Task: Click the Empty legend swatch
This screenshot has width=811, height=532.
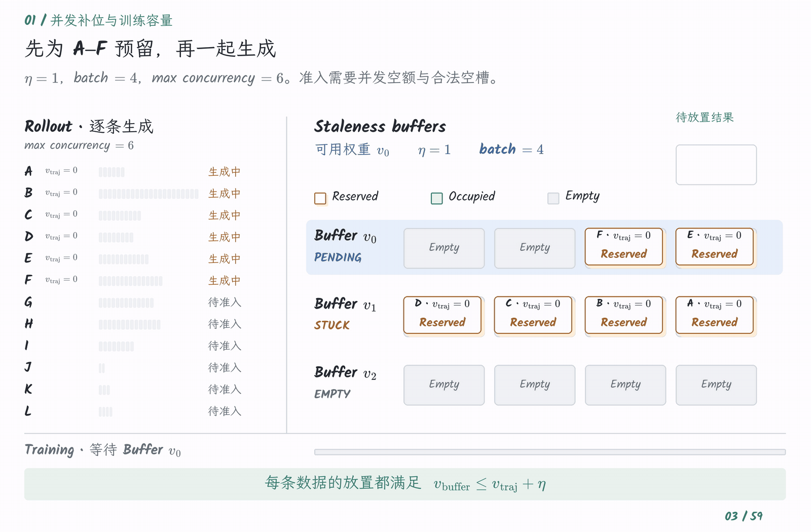Action: click(x=554, y=198)
